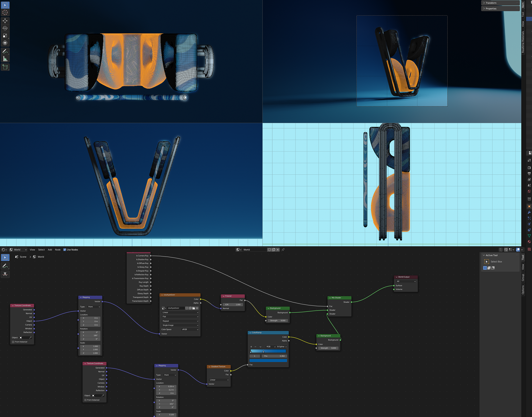532x417 pixels.
Task: Open the Add menu in node editor
Action: [x=50, y=250]
